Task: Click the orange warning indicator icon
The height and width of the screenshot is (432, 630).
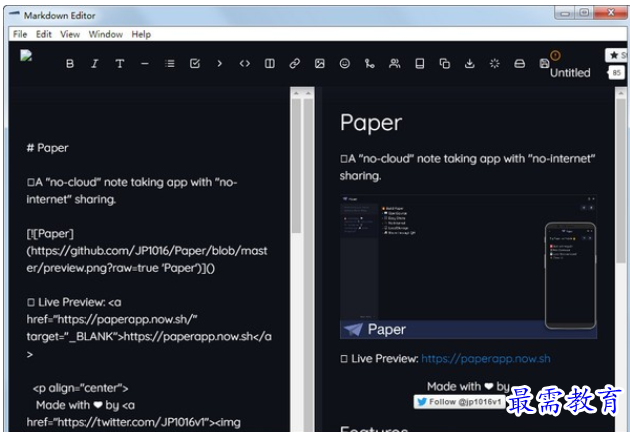Action: coord(555,55)
